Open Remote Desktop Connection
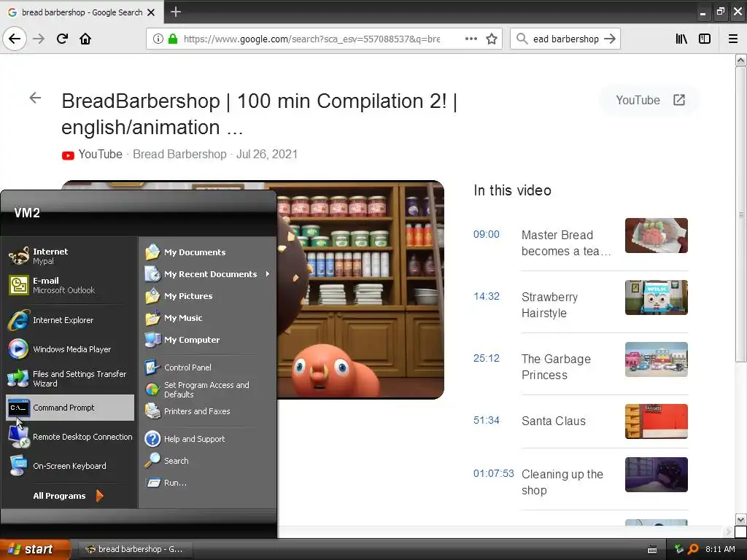The width and height of the screenshot is (747, 560). point(69,437)
